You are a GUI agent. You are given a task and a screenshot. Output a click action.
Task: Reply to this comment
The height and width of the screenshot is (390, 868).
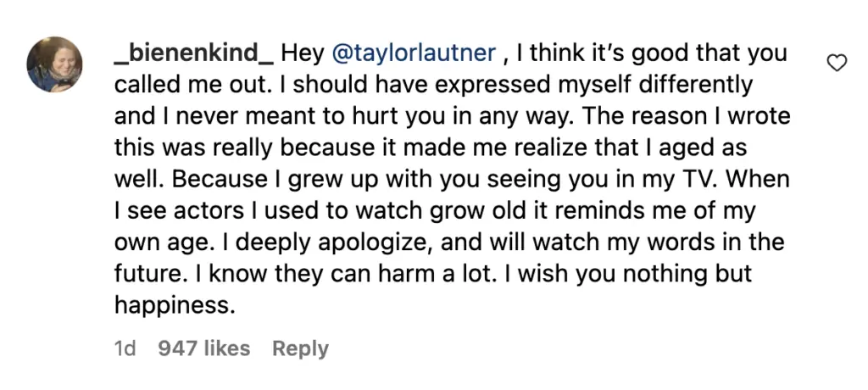(x=300, y=348)
